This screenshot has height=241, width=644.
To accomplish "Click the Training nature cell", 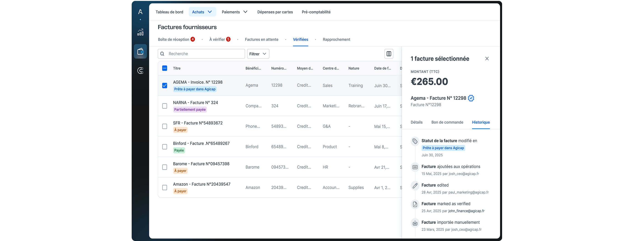I will pyautogui.click(x=355, y=86).
